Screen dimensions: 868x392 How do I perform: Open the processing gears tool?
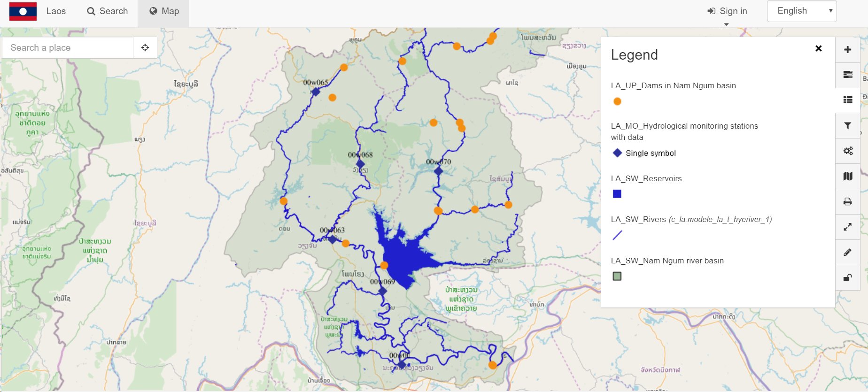click(x=847, y=151)
